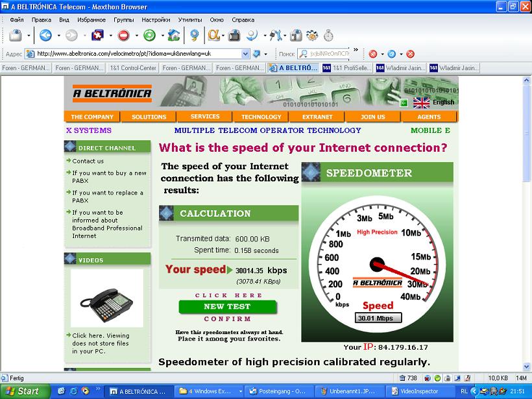
Task: Expand the Windows Explorer taskbar group arrow
Action: point(241,391)
